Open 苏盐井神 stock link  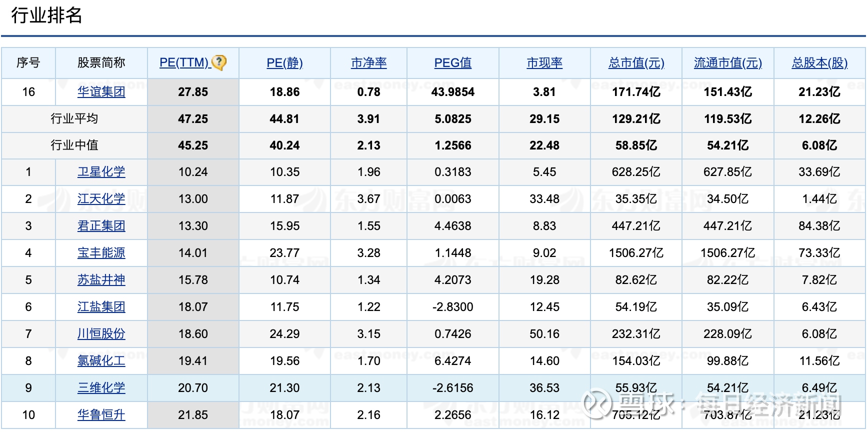click(x=101, y=280)
